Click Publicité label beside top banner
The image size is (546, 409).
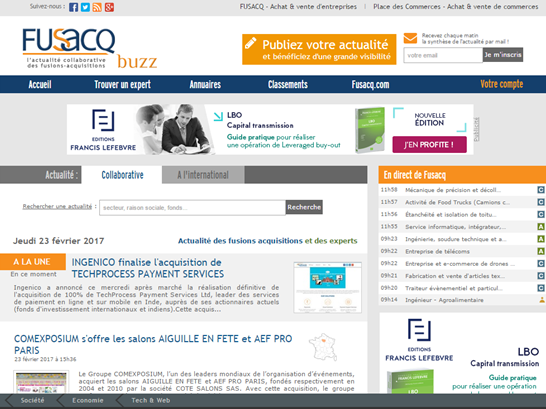point(477,129)
